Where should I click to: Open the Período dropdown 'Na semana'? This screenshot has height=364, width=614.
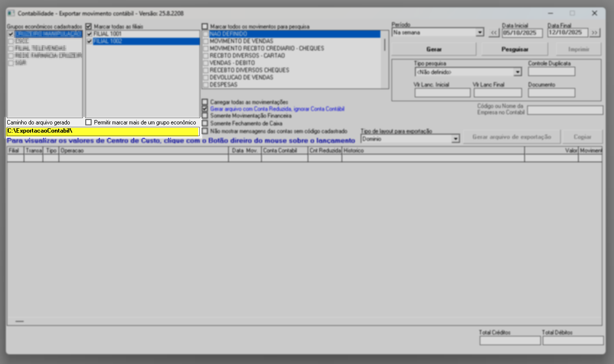pyautogui.click(x=480, y=32)
